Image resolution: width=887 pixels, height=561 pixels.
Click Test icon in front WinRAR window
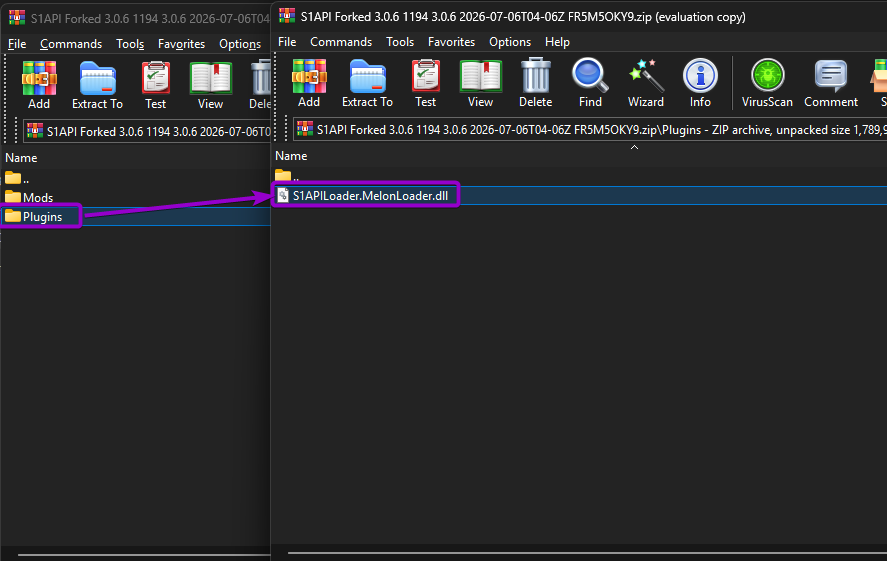[x=425, y=83]
